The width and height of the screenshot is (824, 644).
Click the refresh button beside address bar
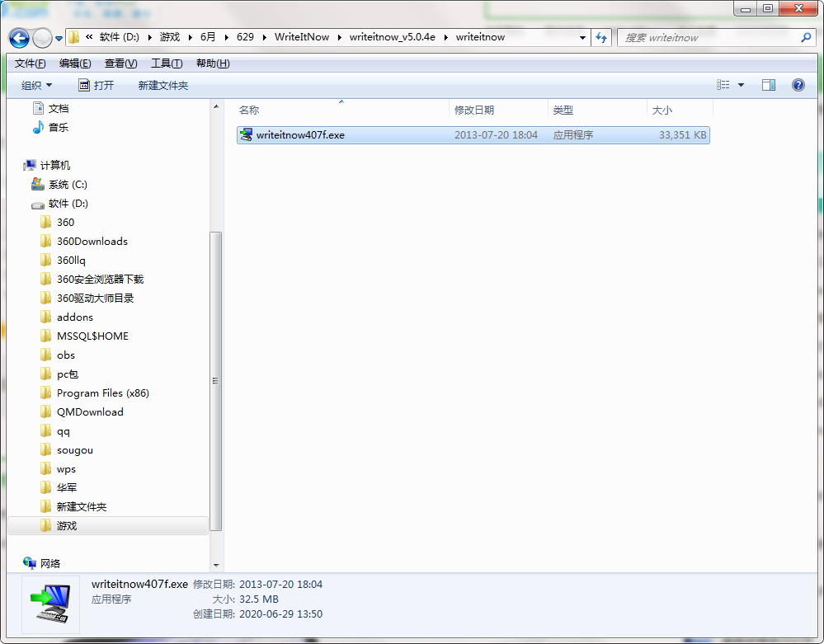pos(601,37)
